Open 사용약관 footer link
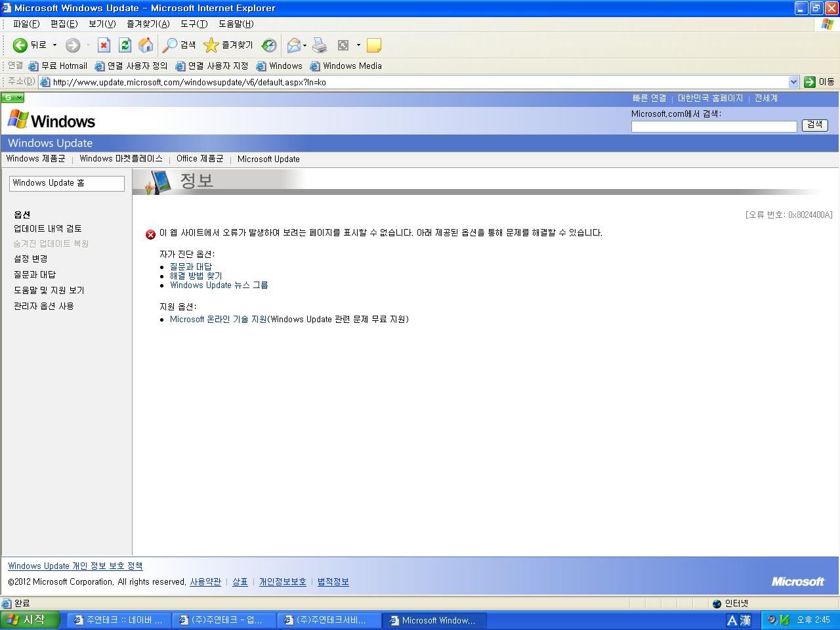The height and width of the screenshot is (630, 840). click(205, 581)
